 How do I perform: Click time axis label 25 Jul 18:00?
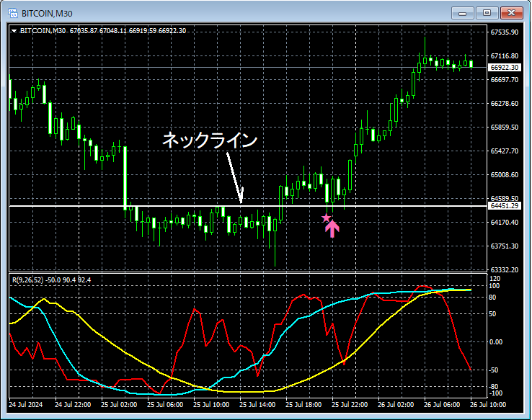303,405
